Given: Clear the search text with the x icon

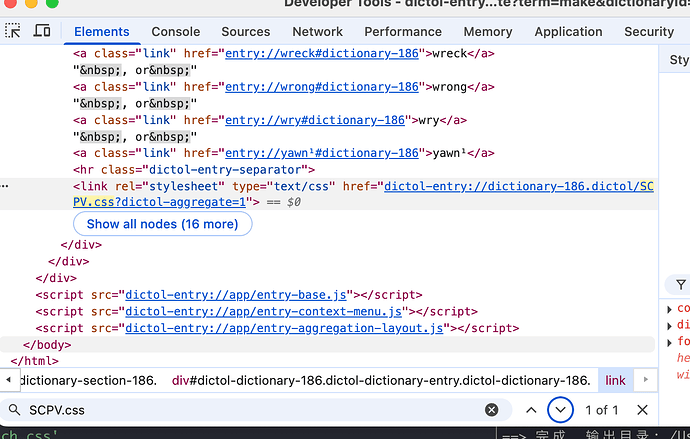Looking at the screenshot, I should click(492, 410).
